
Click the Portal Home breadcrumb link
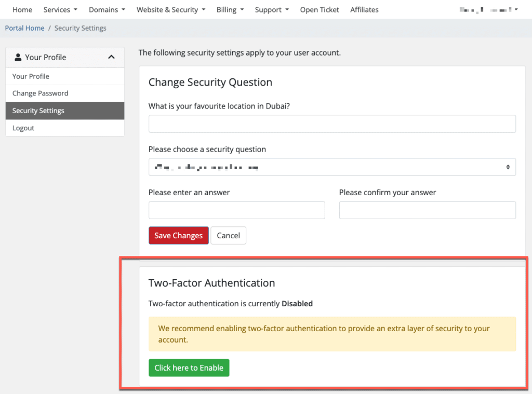pyautogui.click(x=24, y=28)
